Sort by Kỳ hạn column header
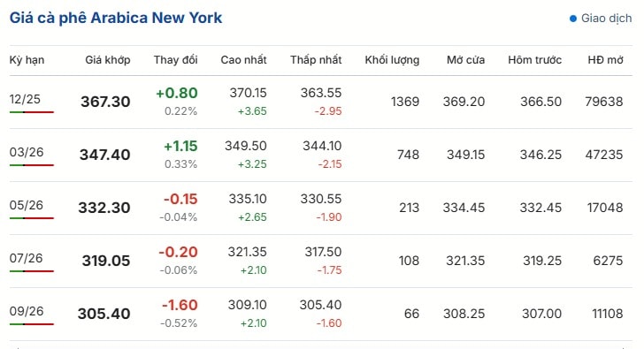The image size is (644, 349). tap(27, 60)
